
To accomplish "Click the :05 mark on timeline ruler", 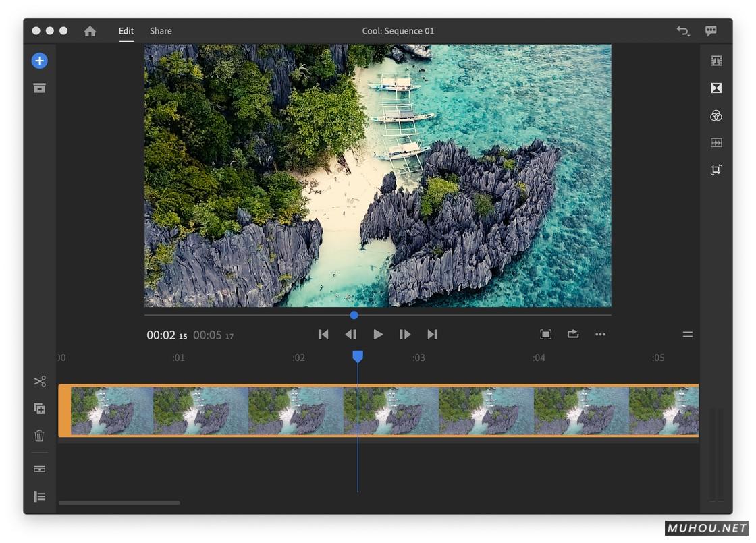I will 657,358.
